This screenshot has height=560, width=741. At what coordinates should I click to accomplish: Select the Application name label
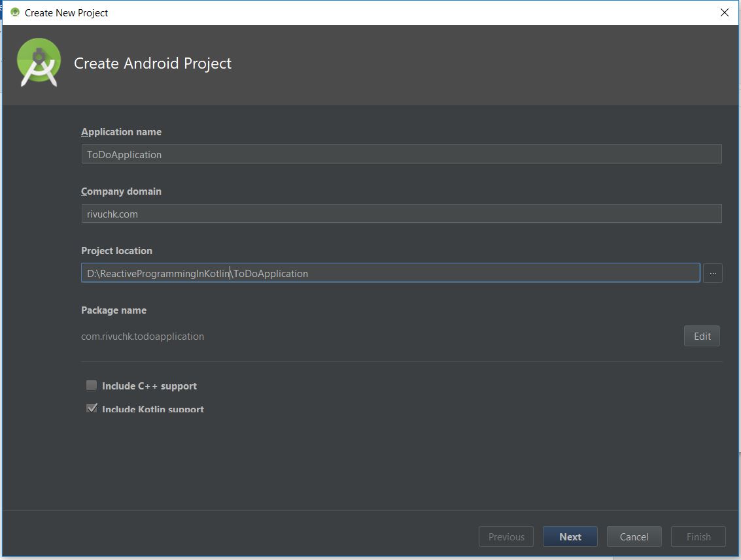tap(121, 132)
